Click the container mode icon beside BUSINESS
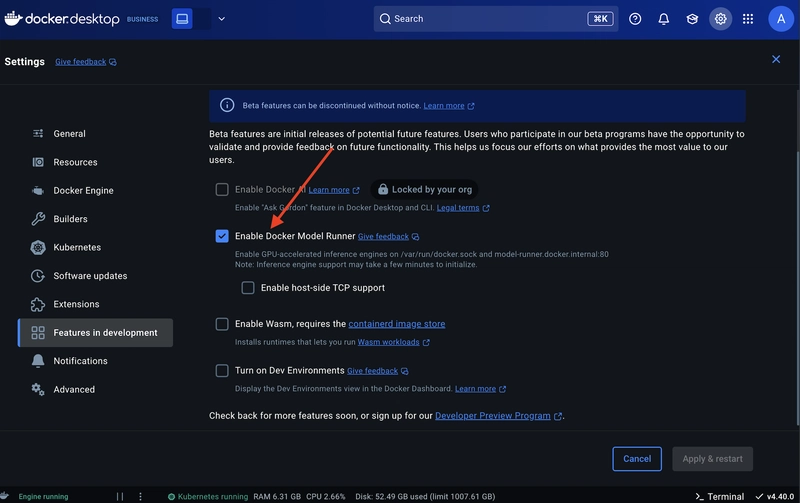This screenshot has width=800, height=503. (182, 19)
